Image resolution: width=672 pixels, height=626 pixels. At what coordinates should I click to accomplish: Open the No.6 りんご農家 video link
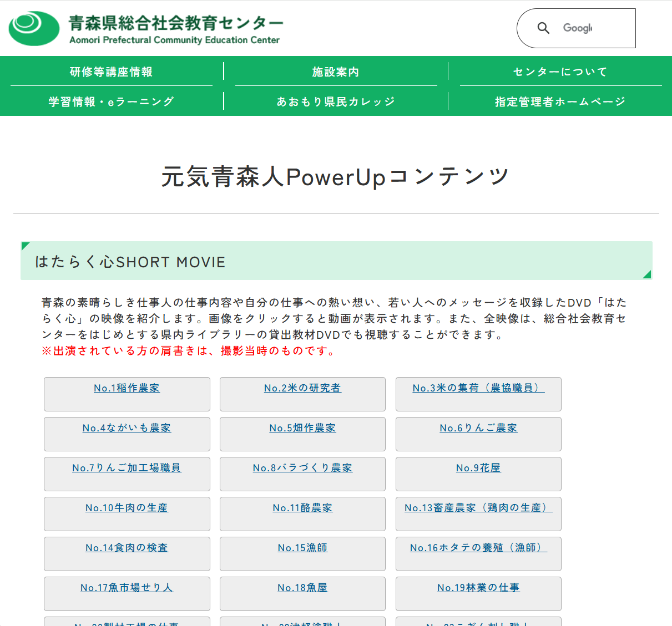478,428
